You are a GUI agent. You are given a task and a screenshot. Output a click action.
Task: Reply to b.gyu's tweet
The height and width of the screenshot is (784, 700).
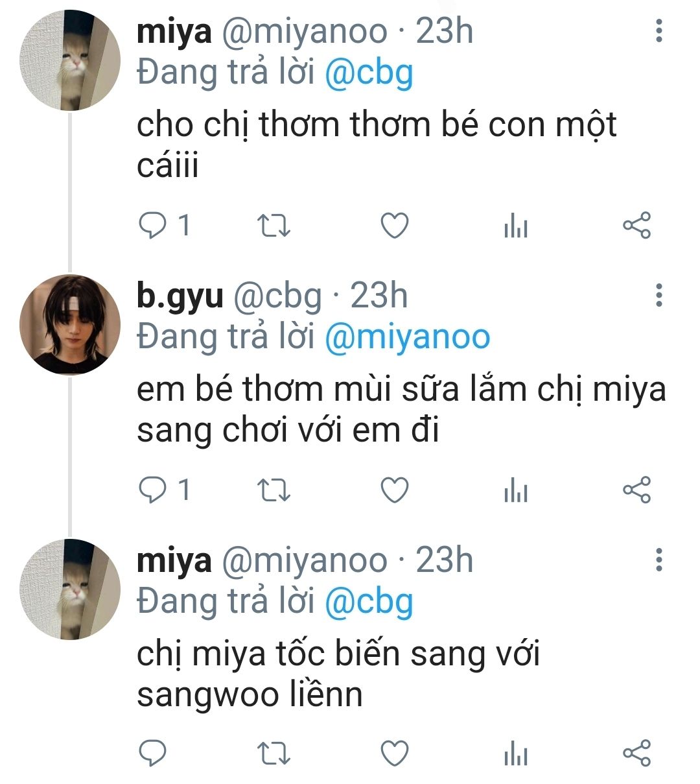point(154,490)
